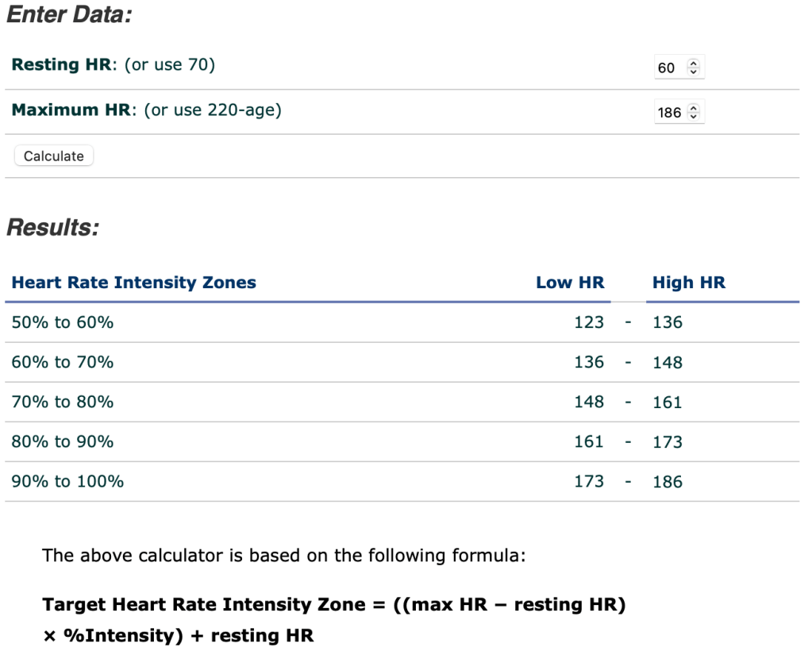
Task: Click the Low HR value 123
Action: click(x=589, y=322)
